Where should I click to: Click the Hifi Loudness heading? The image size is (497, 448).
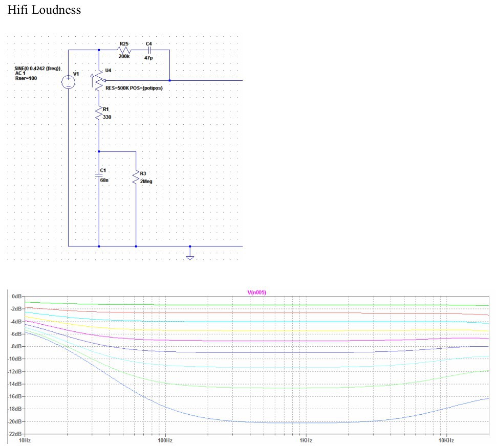click(x=44, y=10)
